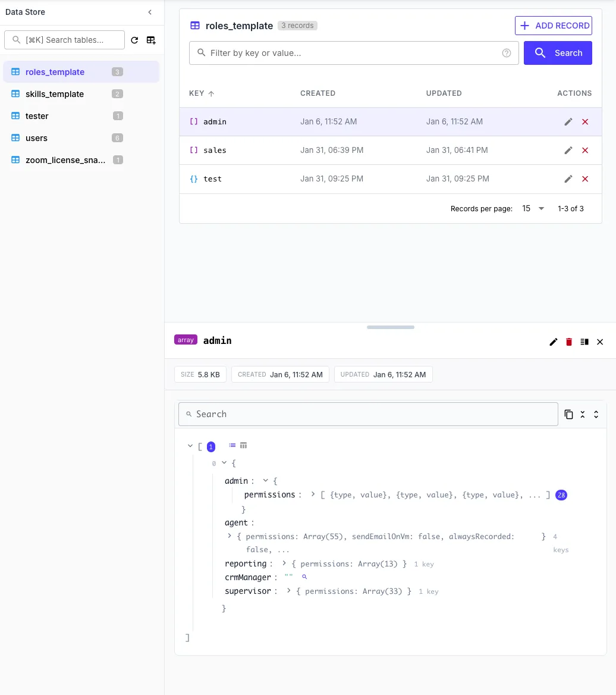
Task: Edit the sales record using its pencil icon
Action: tap(568, 150)
